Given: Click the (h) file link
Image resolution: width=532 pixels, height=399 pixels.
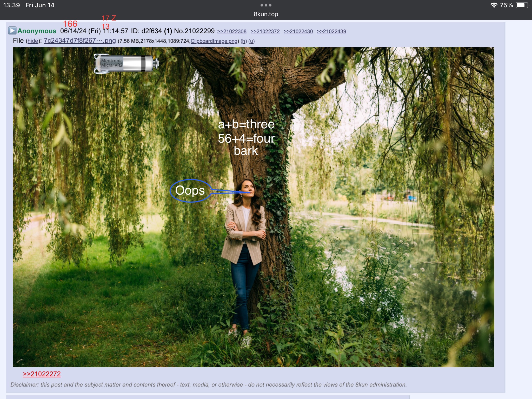Looking at the screenshot, I should [x=244, y=41].
